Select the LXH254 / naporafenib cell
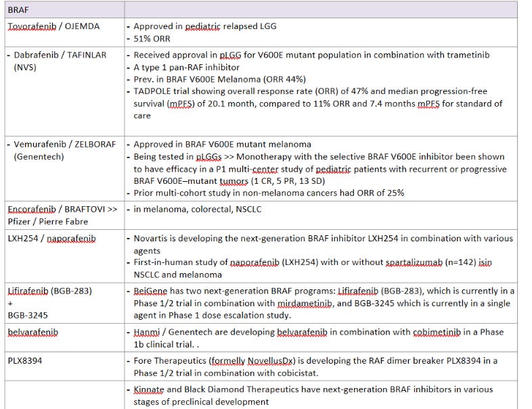532x409 pixels. (64, 256)
